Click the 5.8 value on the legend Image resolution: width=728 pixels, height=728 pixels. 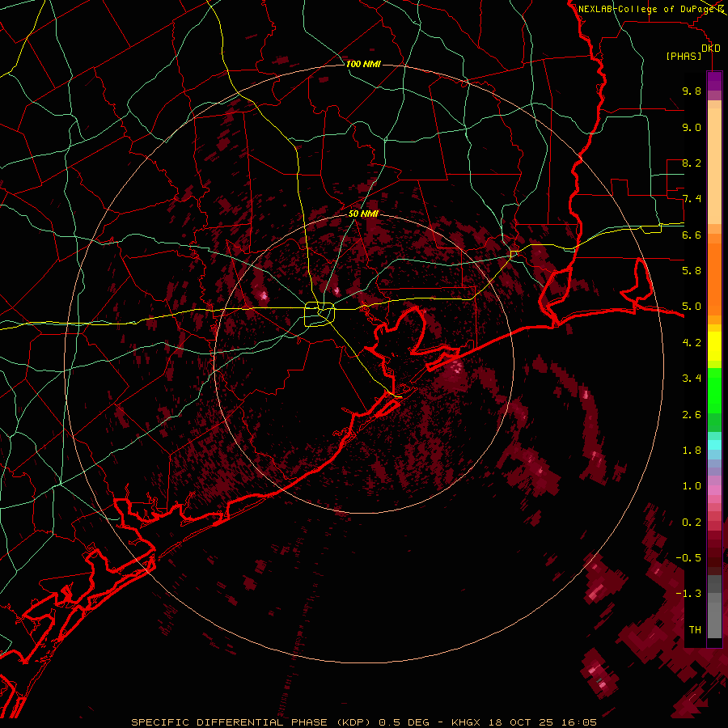(692, 271)
